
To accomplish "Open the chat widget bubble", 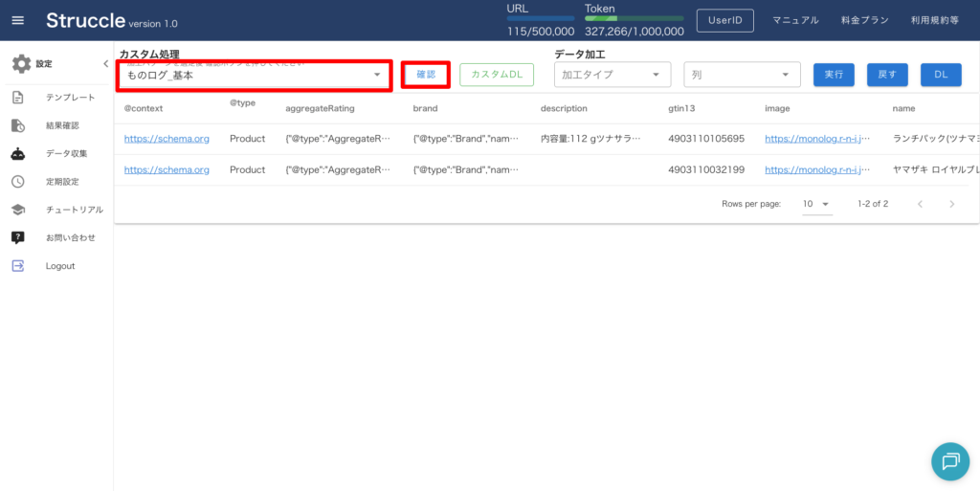I will point(949,461).
